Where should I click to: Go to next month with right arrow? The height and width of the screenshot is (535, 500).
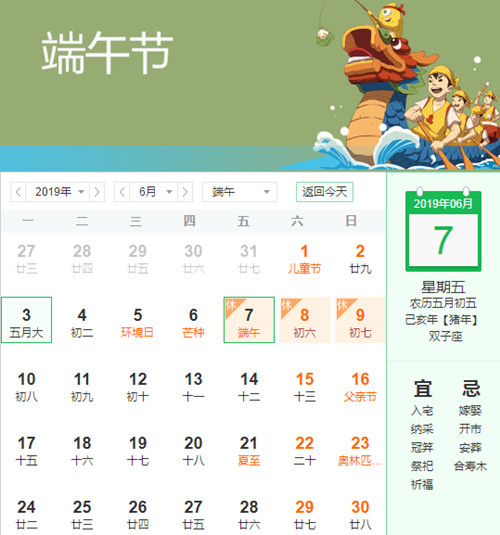pyautogui.click(x=185, y=192)
